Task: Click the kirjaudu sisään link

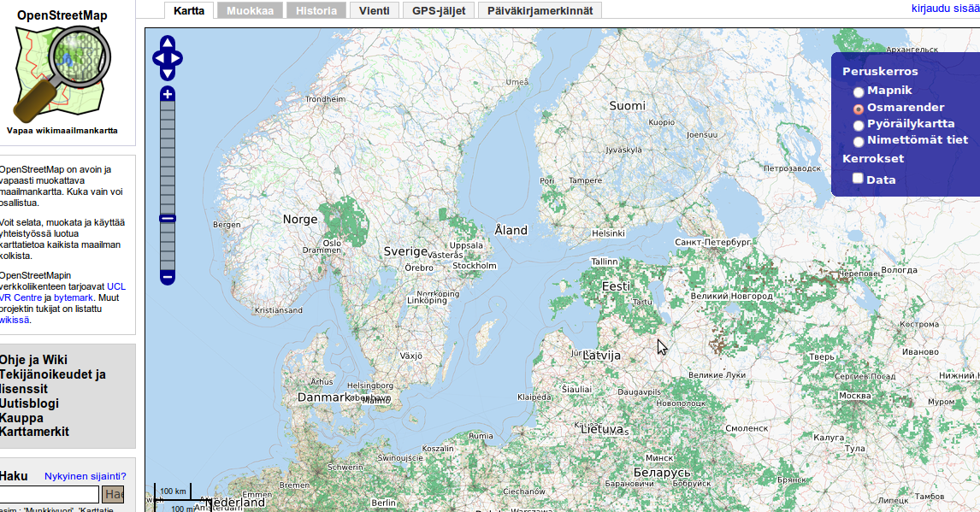Action: pos(946,9)
